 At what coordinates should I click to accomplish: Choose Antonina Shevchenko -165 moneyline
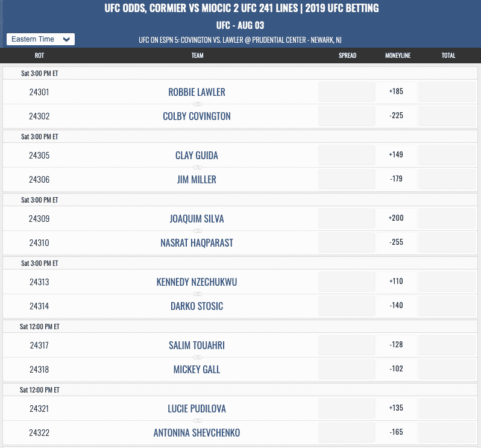396,432
